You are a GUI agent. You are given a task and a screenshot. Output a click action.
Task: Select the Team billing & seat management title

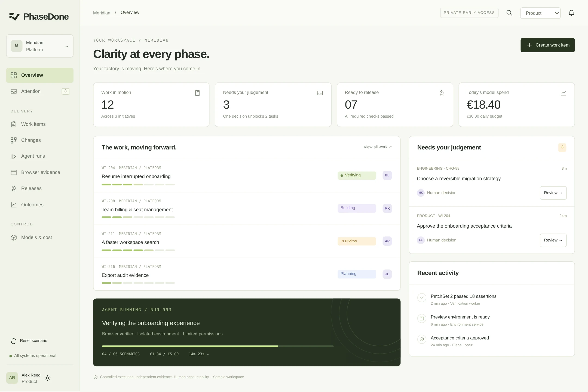(x=137, y=210)
